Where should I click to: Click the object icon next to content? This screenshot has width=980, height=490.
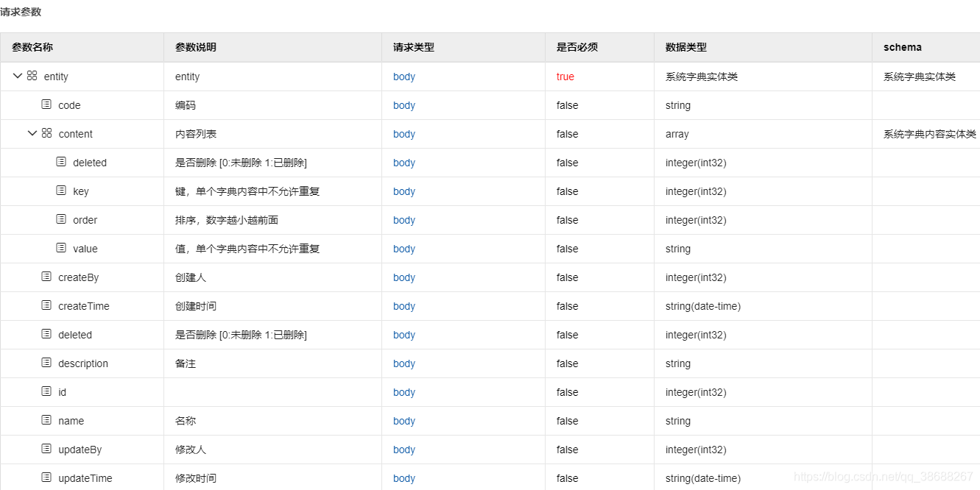tap(46, 133)
